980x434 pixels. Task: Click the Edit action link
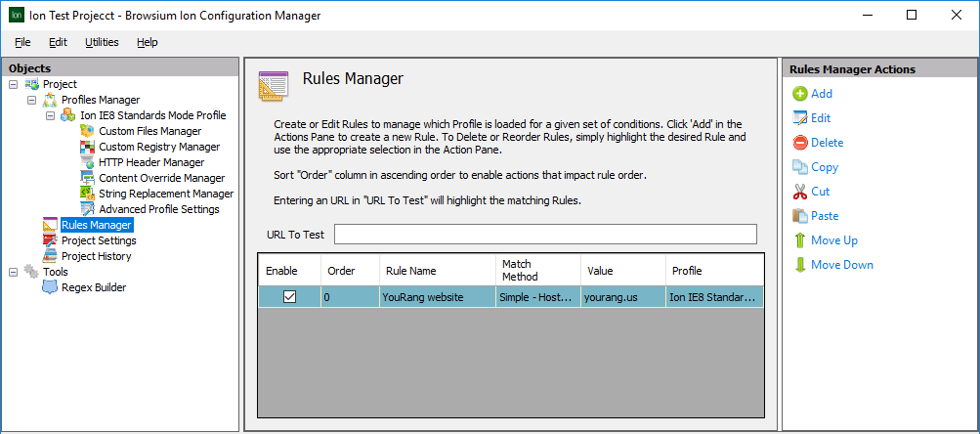tap(820, 118)
